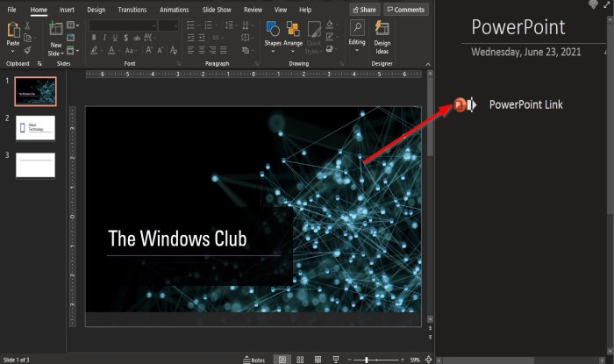Toggle the Notes pane
This screenshot has height=364, width=614.
click(253, 360)
